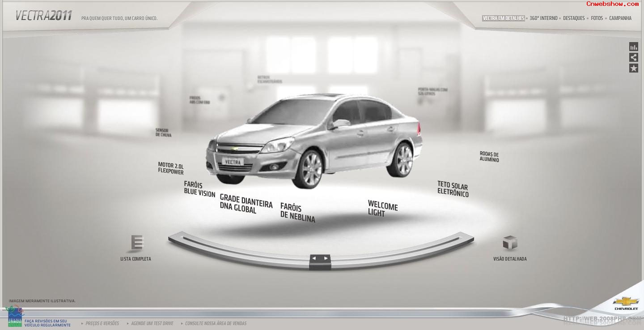Select the Vectra em Detalhes tab

(503, 18)
